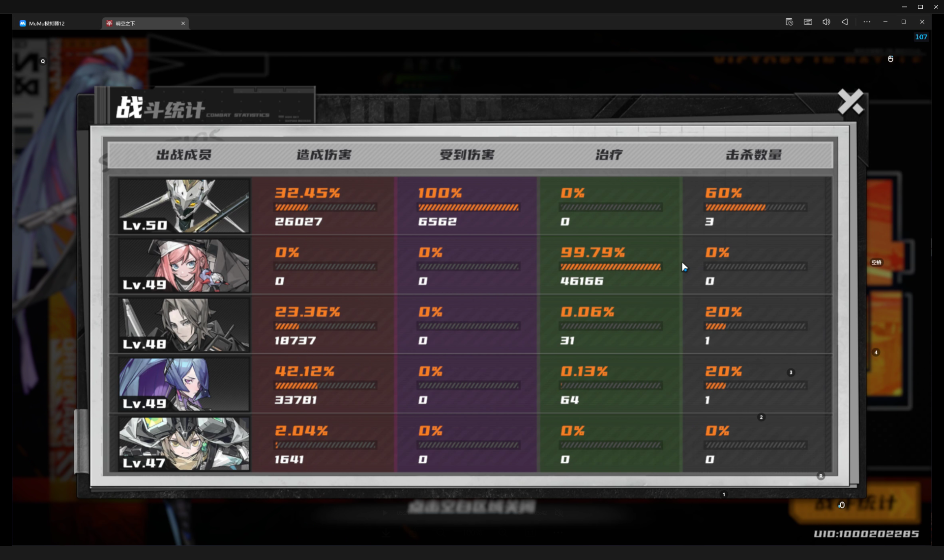Close the 战斗统计 combat statistics panel
Image resolution: width=944 pixels, height=560 pixels.
(851, 102)
